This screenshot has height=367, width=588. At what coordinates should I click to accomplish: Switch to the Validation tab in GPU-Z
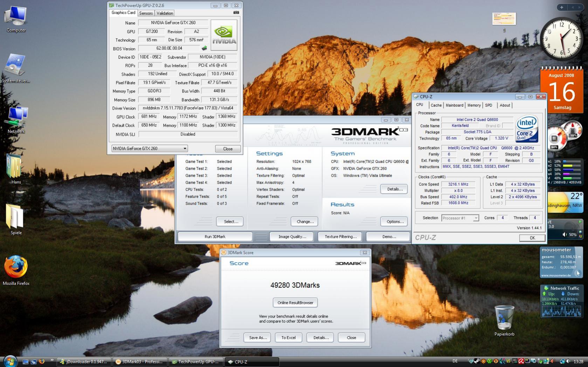[x=165, y=13]
